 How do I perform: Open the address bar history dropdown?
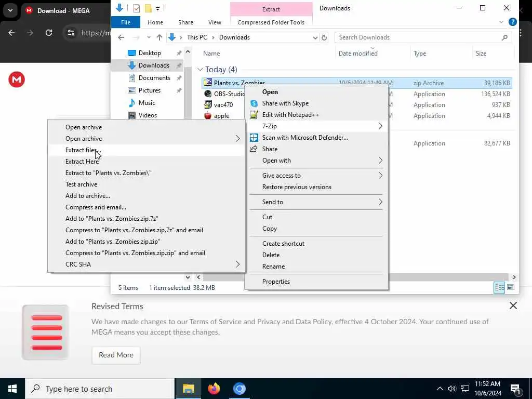[315, 37]
